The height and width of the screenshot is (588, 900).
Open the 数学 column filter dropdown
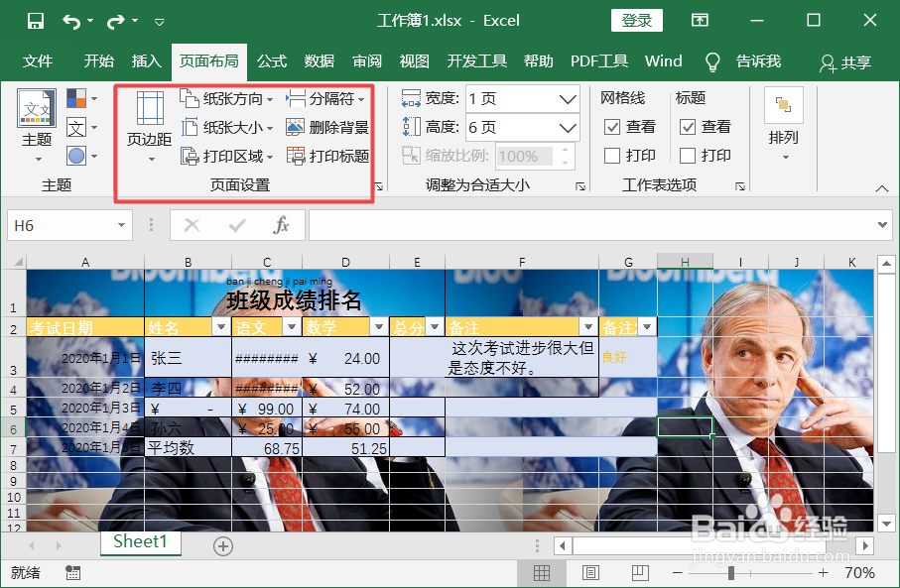(379, 327)
